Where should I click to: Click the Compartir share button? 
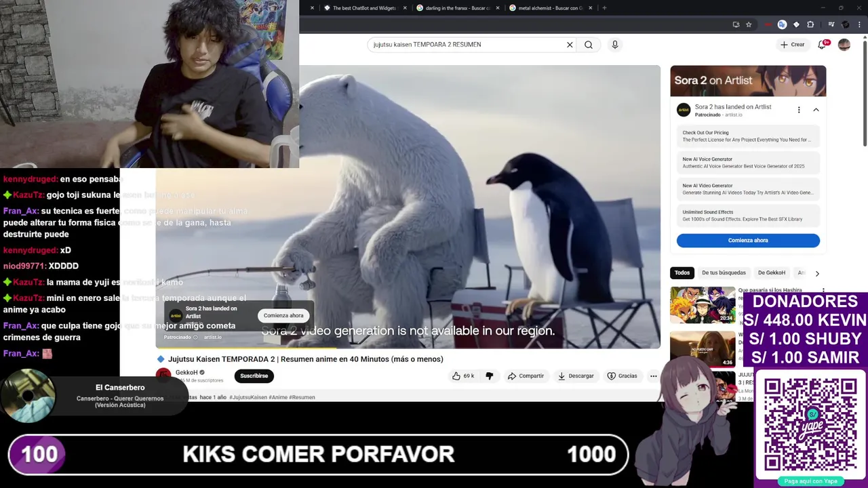[x=526, y=376]
